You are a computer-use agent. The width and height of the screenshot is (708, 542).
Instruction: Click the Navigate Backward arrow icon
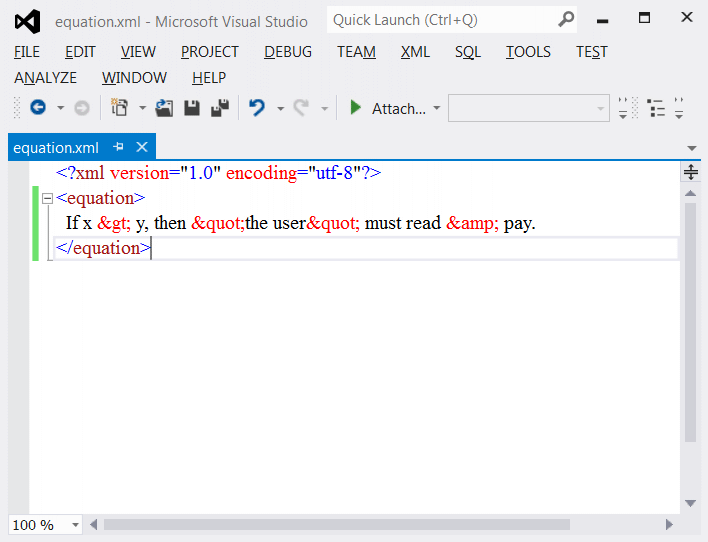click(x=38, y=107)
